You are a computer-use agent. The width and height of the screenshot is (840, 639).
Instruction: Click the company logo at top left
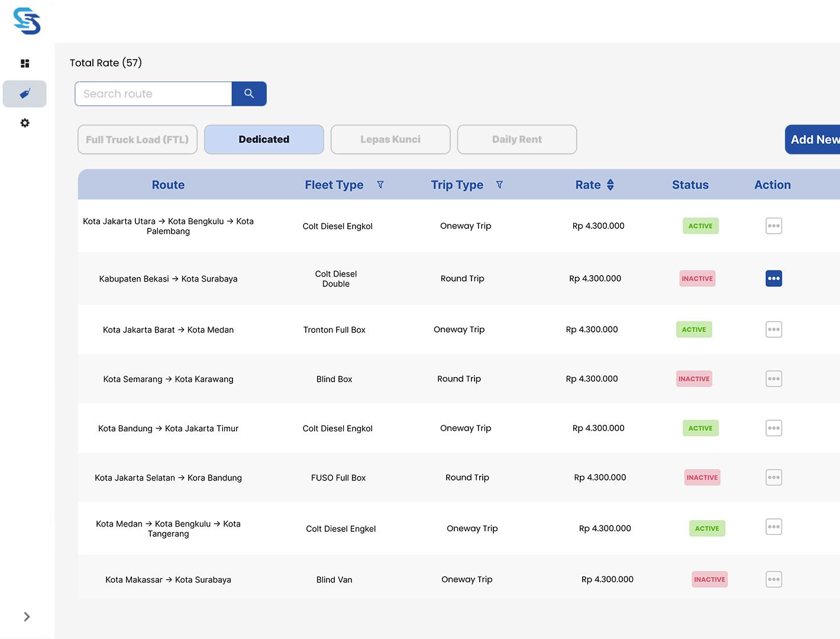(27, 21)
